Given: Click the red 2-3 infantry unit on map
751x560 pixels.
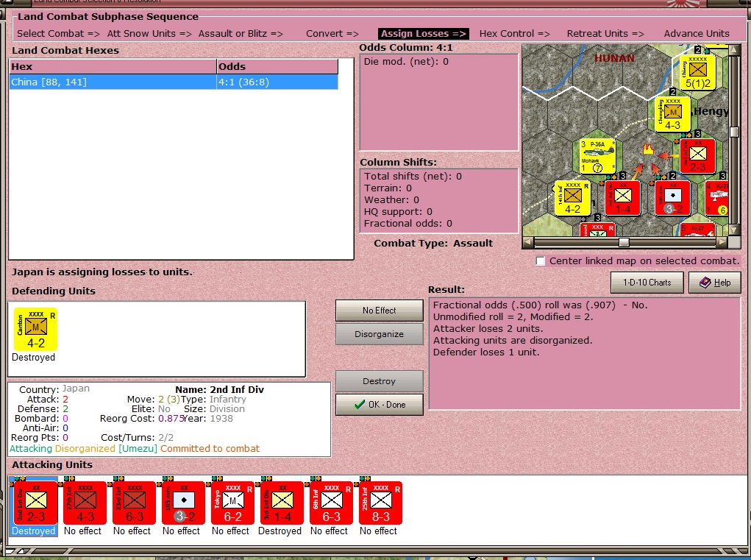Looking at the screenshot, I should pyautogui.click(x=698, y=156).
